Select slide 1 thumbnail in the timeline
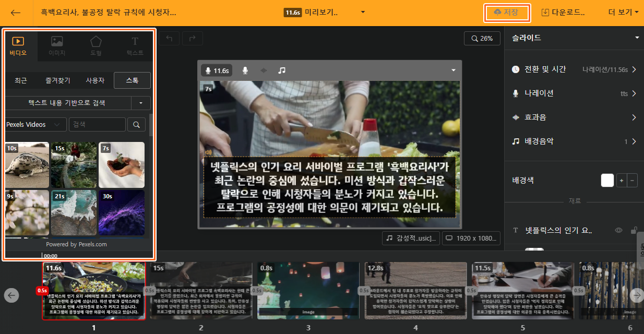The height and width of the screenshot is (334, 644). point(94,291)
